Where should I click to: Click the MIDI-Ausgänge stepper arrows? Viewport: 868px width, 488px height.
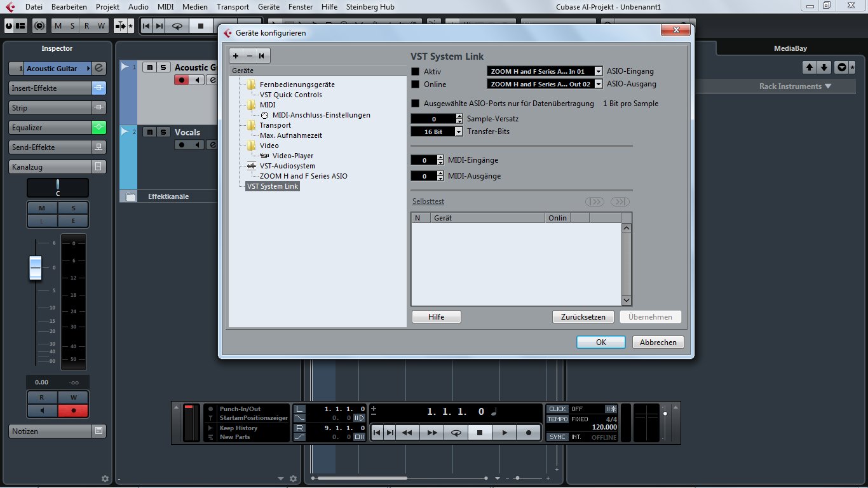click(440, 176)
